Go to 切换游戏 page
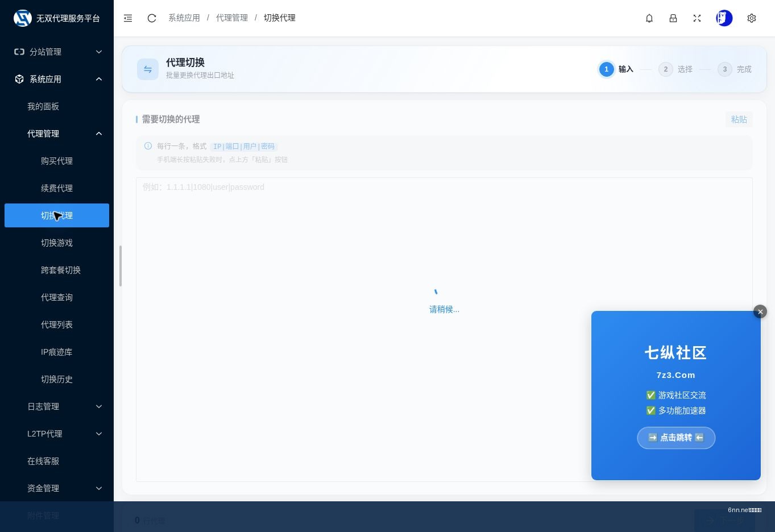 (57, 243)
